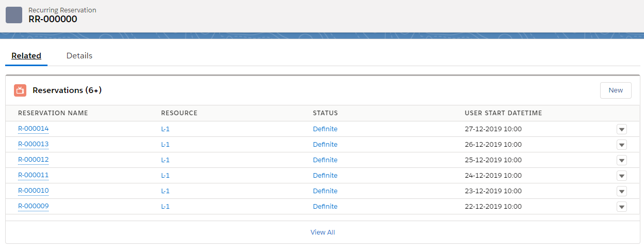This screenshot has width=644, height=248.
Task: Open the Reservations (6+) list heading
Action: [x=67, y=90]
